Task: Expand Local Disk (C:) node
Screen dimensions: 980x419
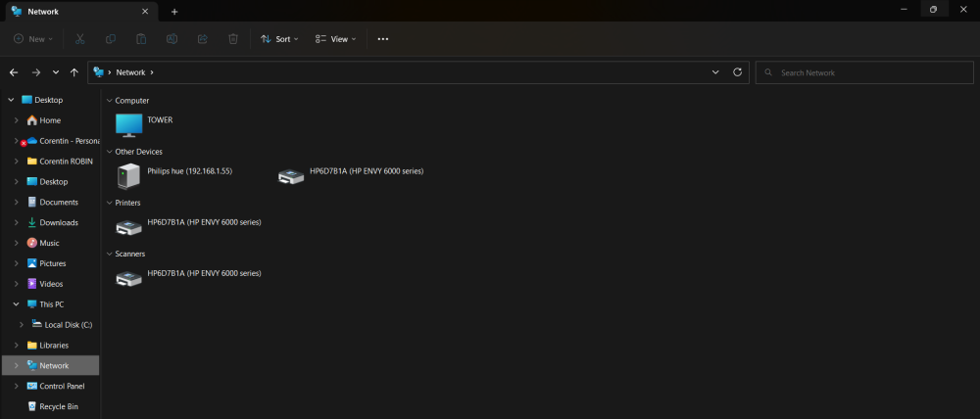Action: click(x=22, y=325)
